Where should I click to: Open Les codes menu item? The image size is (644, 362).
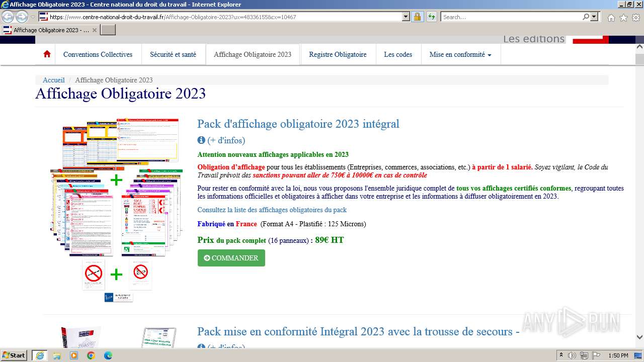398,54
